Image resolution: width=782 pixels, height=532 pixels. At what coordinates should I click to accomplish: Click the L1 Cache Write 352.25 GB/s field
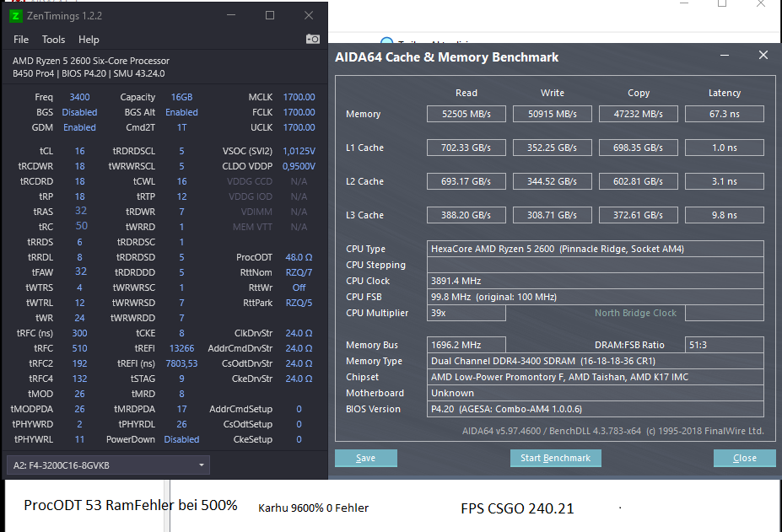click(552, 148)
